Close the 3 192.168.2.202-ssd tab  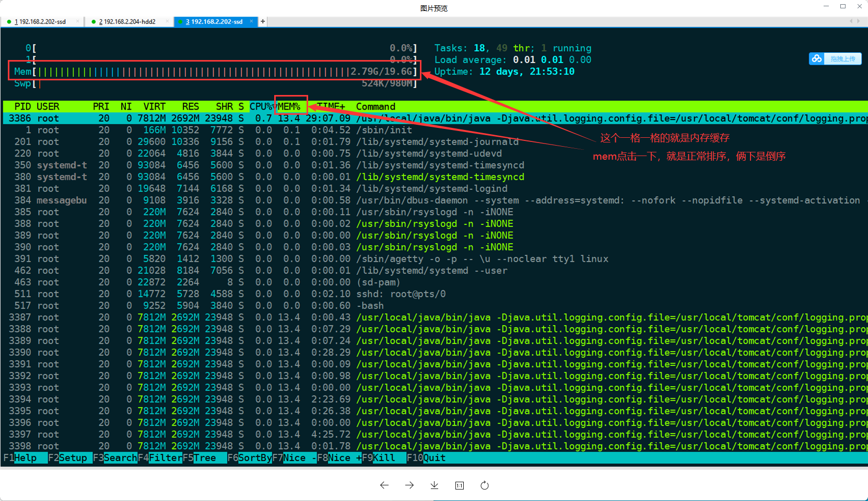coord(251,21)
